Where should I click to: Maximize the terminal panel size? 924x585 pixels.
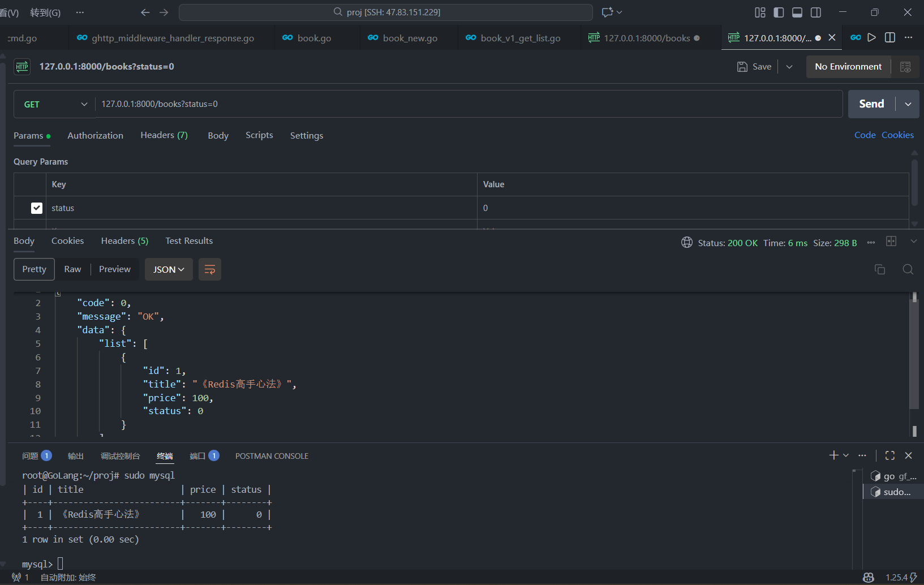890,455
